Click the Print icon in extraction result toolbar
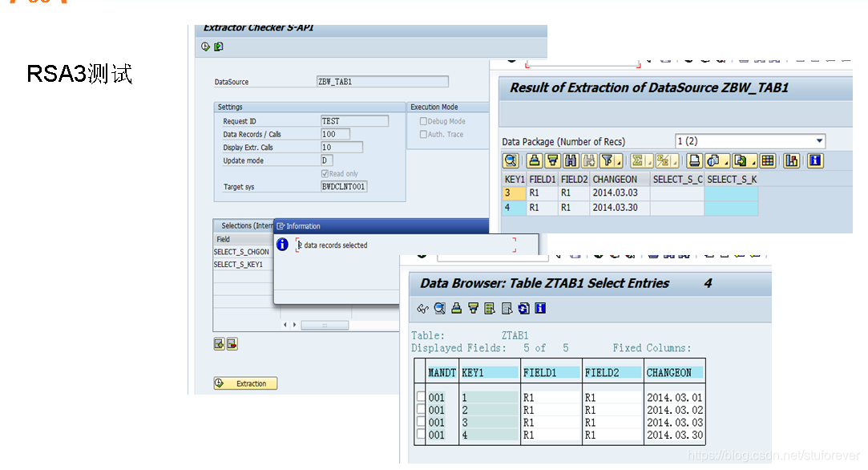Viewport: 868px width, 470px height. 694,160
